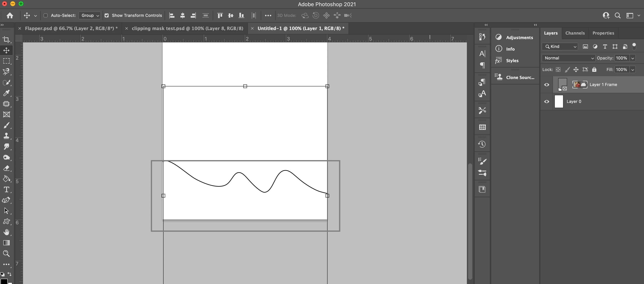Viewport: 644px width, 284px height.
Task: Select the Frame tool
Action: (6, 114)
